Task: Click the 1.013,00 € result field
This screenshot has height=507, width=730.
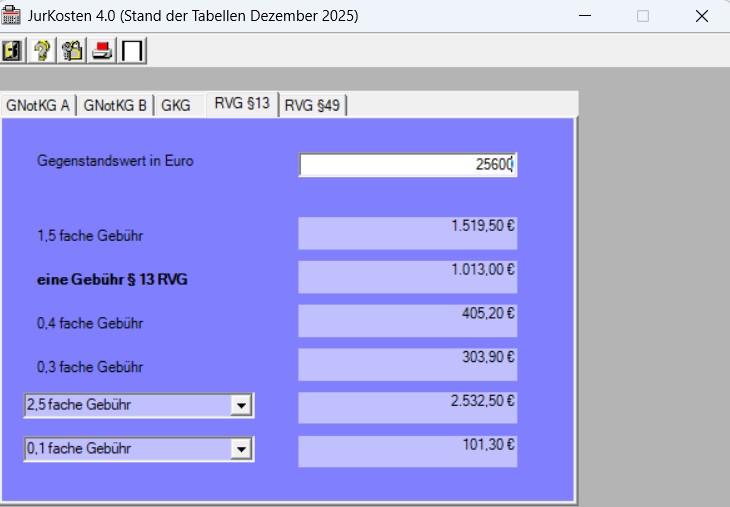Action: 408,277
